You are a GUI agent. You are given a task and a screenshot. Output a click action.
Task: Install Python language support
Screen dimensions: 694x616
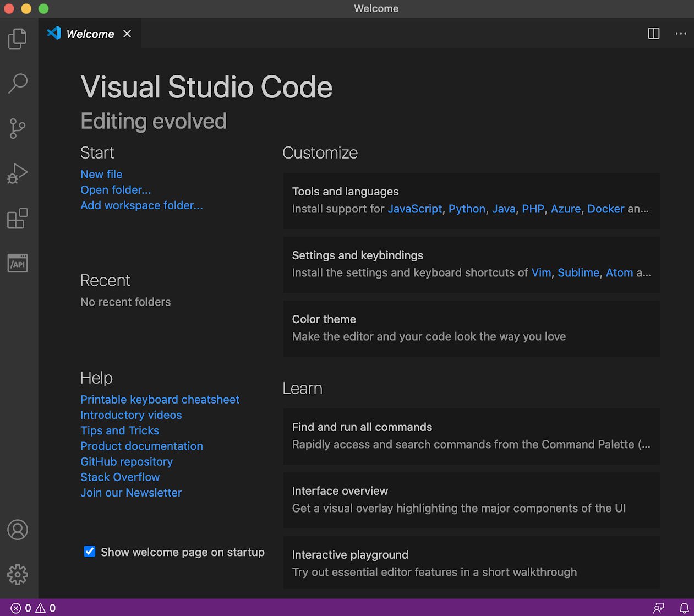pos(467,209)
